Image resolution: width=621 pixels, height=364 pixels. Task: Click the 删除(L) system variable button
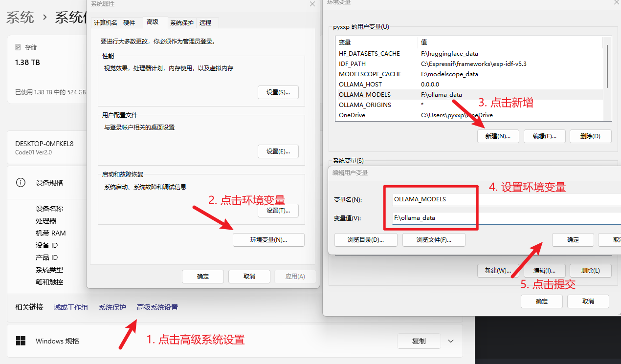pyautogui.click(x=590, y=271)
